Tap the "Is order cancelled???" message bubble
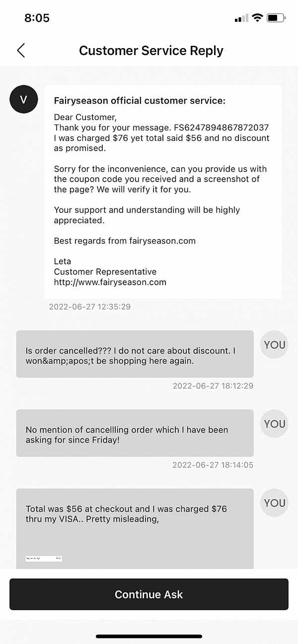The image size is (298, 644). 135,355
